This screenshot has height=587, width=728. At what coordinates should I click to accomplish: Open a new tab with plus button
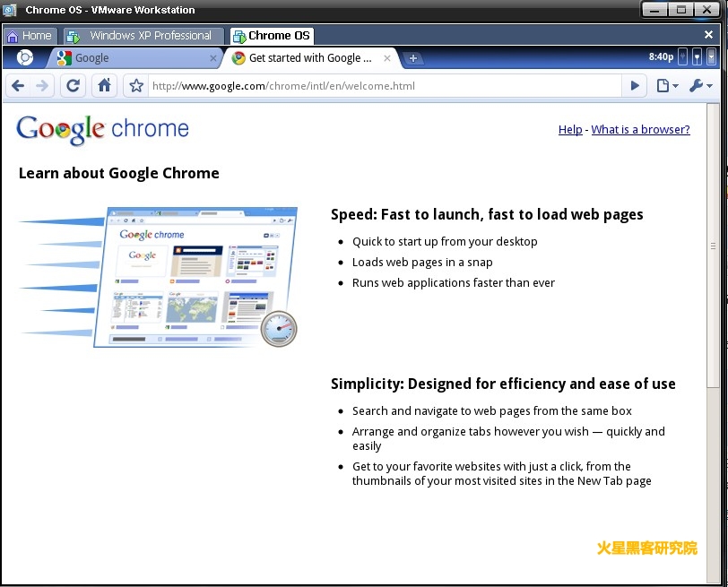click(413, 58)
